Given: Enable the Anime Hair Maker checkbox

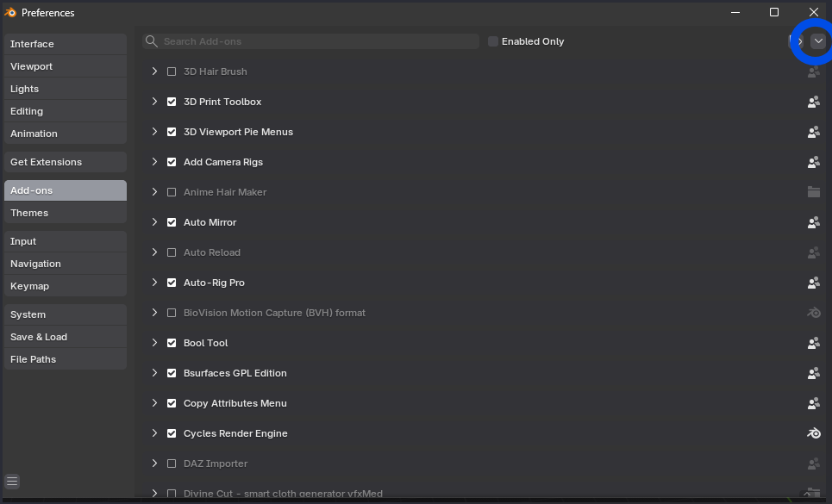Looking at the screenshot, I should coord(172,192).
